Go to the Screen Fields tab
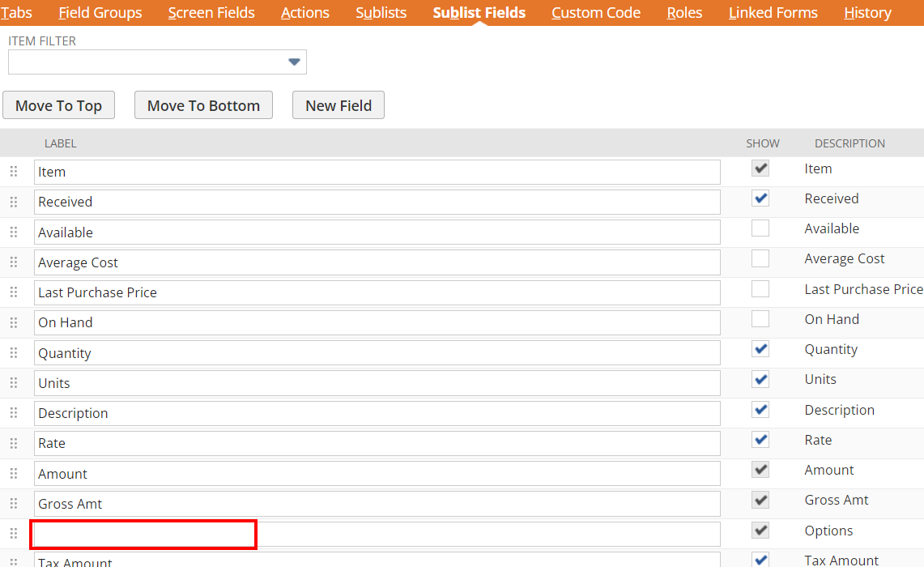The height and width of the screenshot is (567, 924). [211, 13]
